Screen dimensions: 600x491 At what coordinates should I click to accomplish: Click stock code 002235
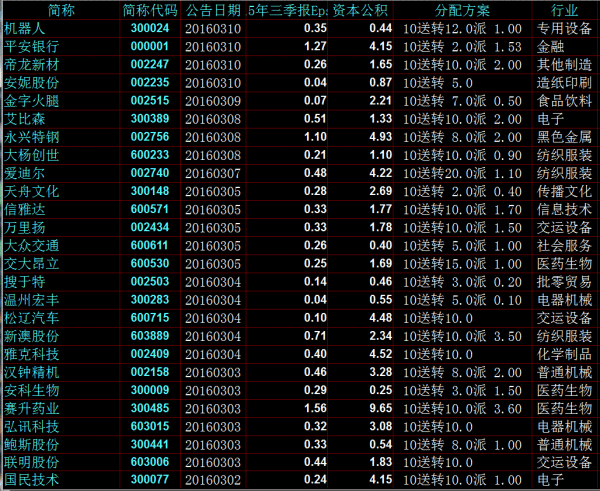[x=150, y=82]
